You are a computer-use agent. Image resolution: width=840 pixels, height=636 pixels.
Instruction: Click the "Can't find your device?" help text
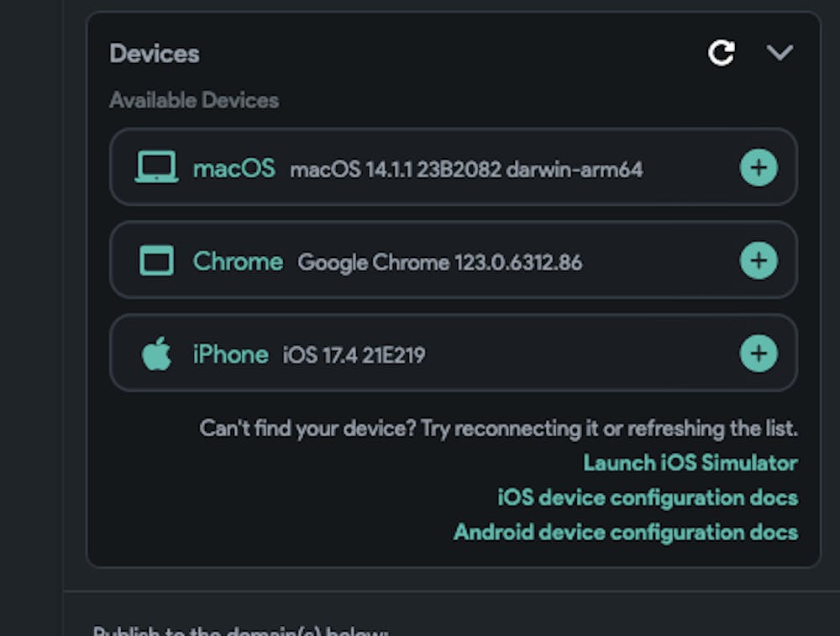coord(498,428)
